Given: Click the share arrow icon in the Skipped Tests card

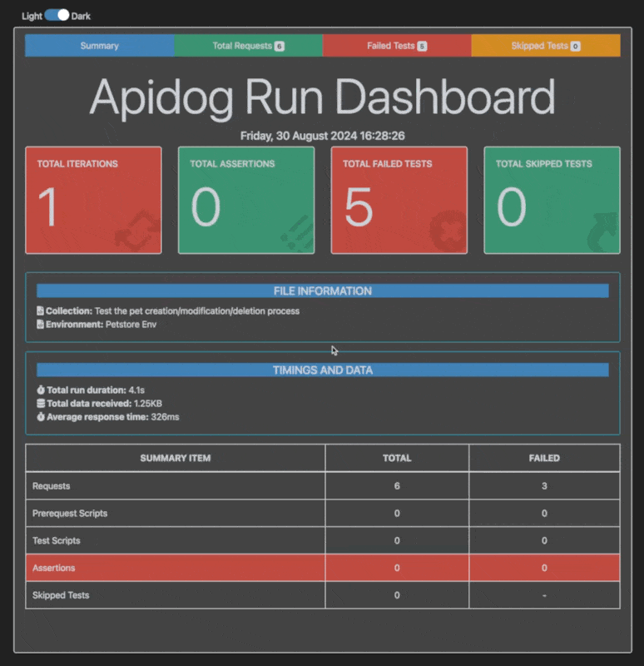Looking at the screenshot, I should point(602,232).
